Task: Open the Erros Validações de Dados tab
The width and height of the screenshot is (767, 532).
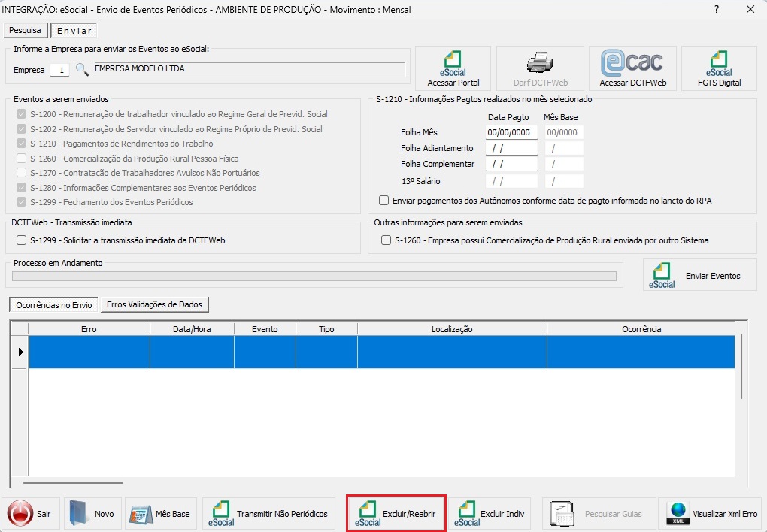Action: pos(155,304)
